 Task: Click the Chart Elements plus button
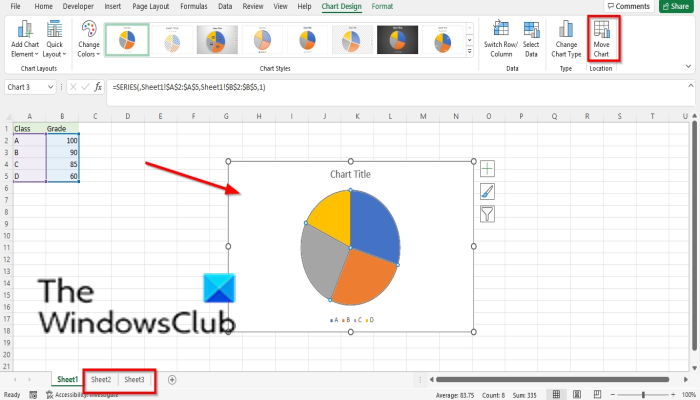pyautogui.click(x=487, y=169)
